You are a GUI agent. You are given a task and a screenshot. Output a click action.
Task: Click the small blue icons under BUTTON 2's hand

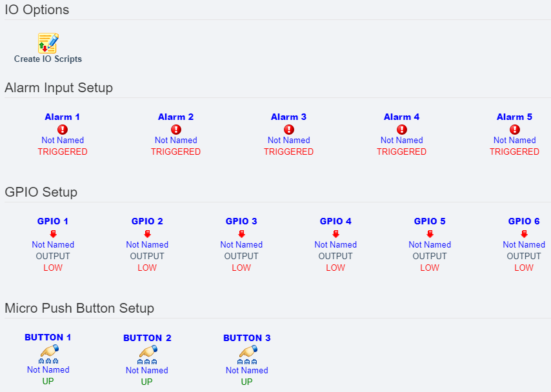146,361
